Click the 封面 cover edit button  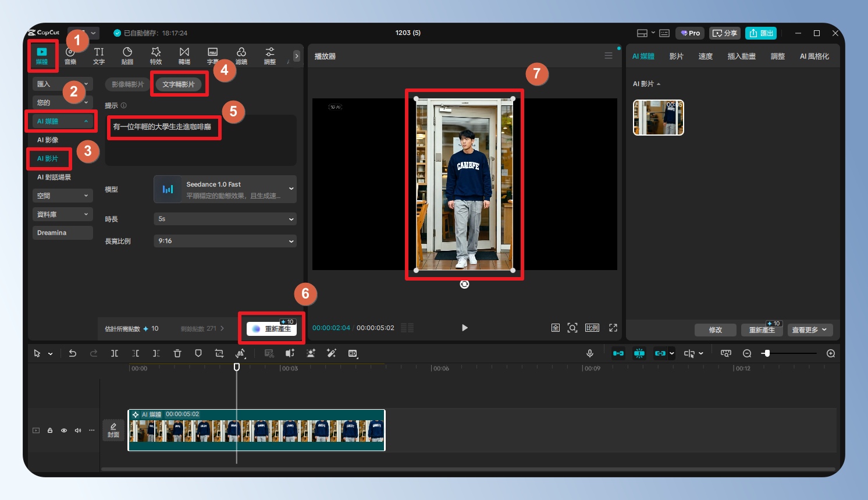click(x=113, y=430)
